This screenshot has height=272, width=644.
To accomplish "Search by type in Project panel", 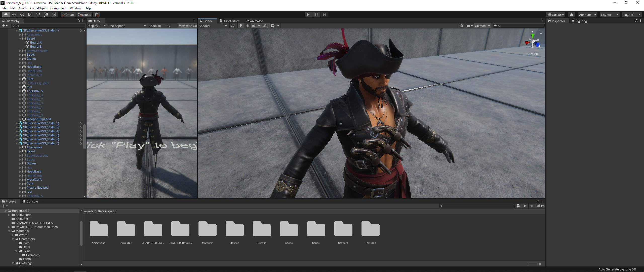I will pos(518,206).
